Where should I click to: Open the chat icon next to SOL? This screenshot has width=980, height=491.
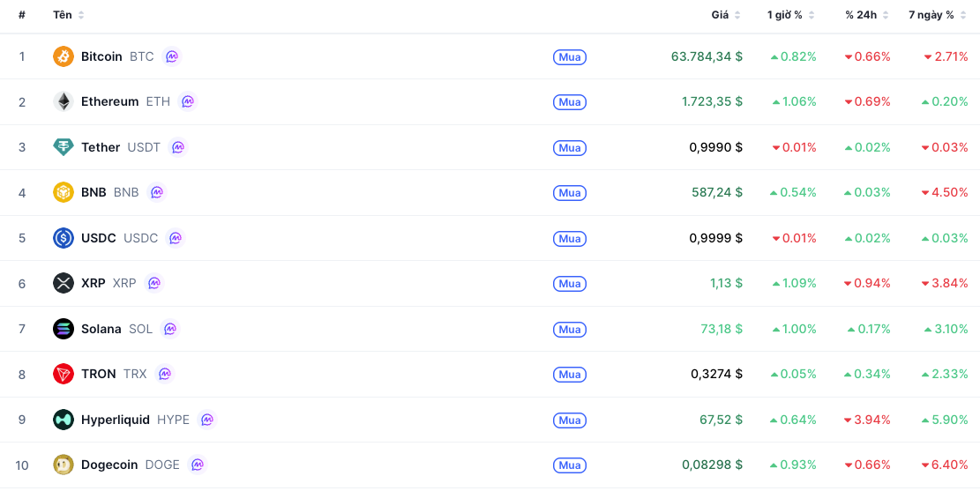(170, 329)
